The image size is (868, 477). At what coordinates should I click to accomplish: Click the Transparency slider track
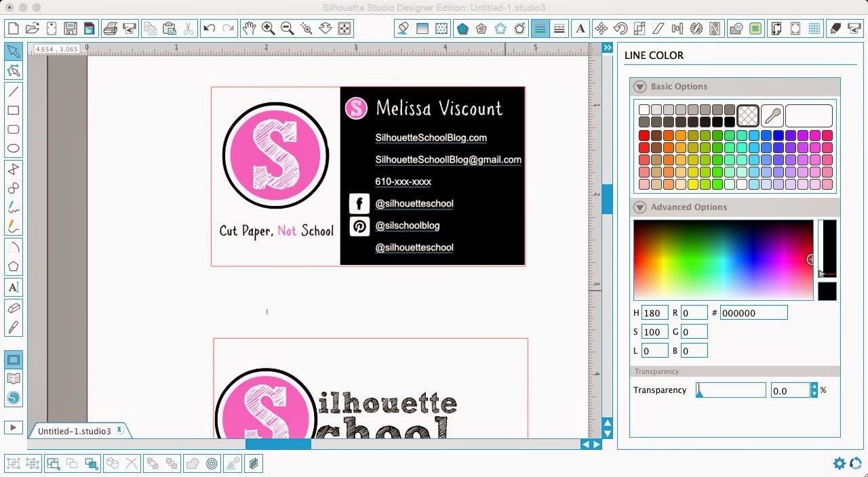tap(731, 390)
